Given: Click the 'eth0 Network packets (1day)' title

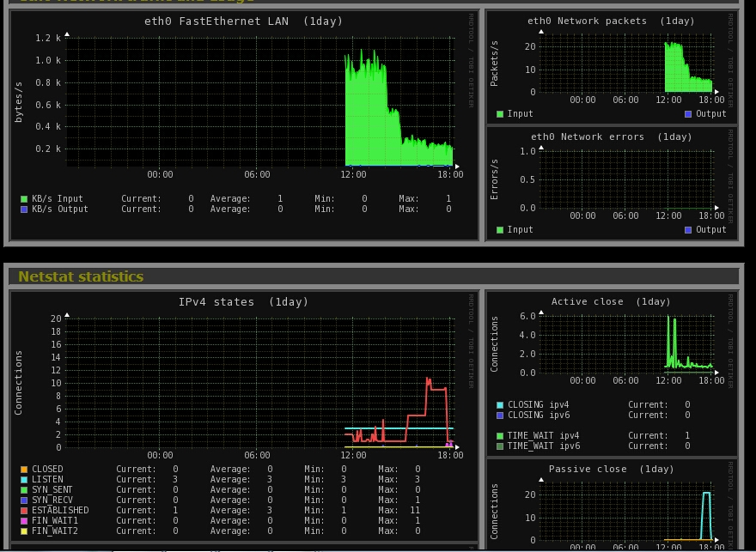Looking at the screenshot, I should pos(611,21).
